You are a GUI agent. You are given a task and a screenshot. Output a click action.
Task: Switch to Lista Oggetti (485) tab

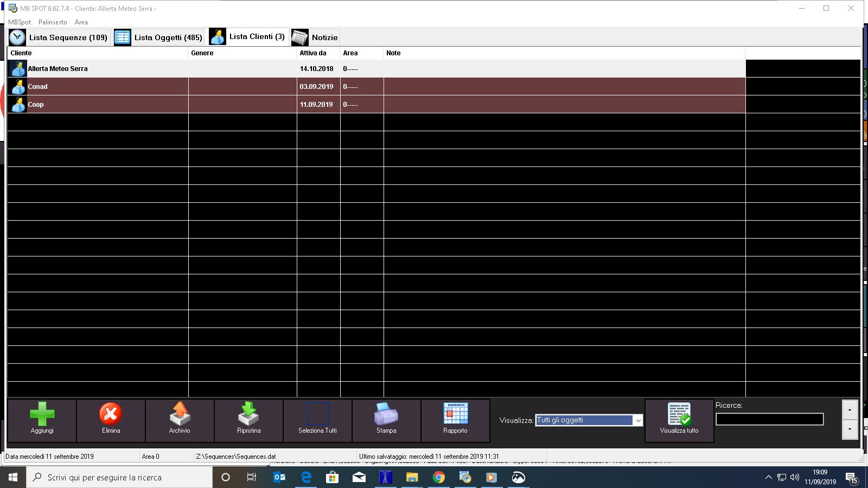pyautogui.click(x=158, y=37)
